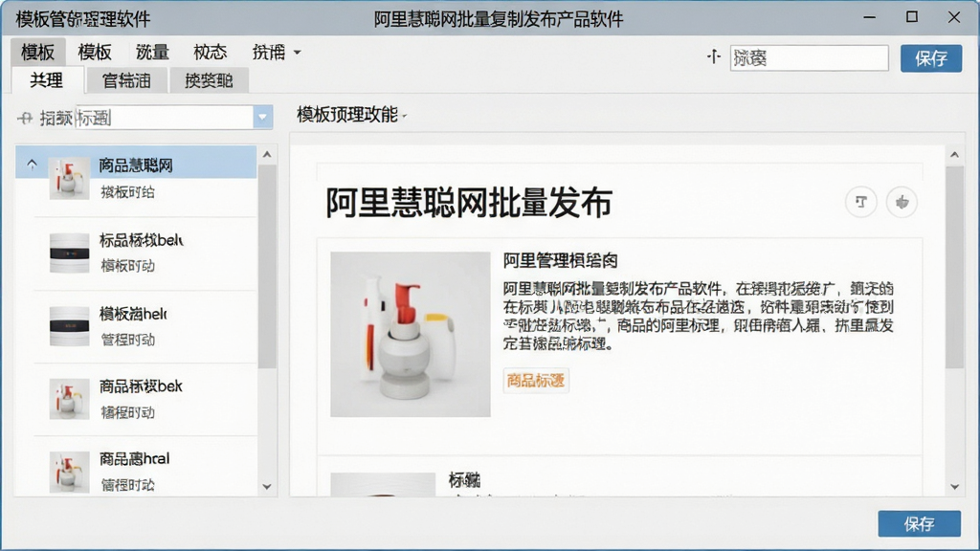Open the first 模板 menu
Viewport: 980px width, 551px height.
pos(37,52)
